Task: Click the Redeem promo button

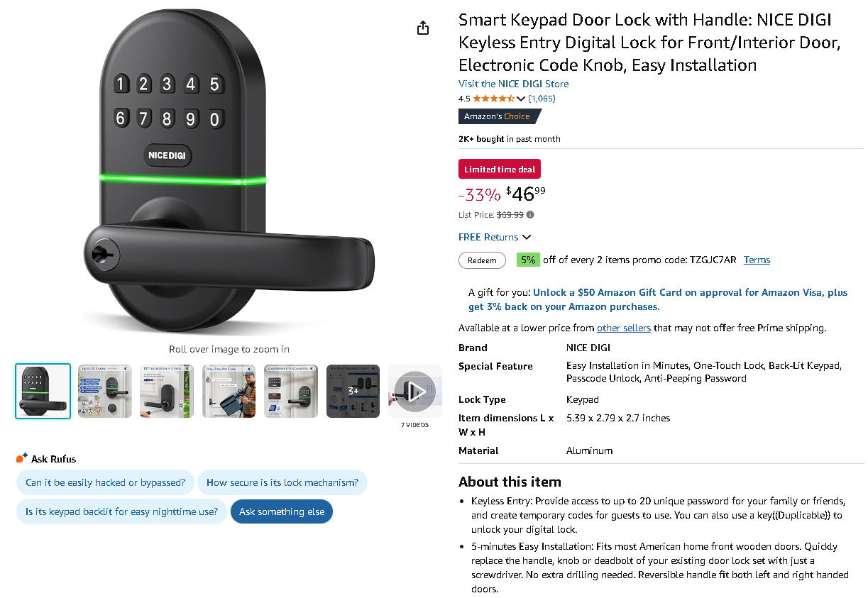Action: (x=482, y=260)
